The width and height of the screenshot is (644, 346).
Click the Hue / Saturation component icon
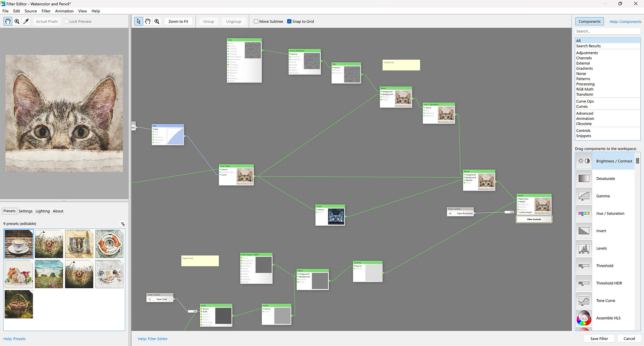584,214
